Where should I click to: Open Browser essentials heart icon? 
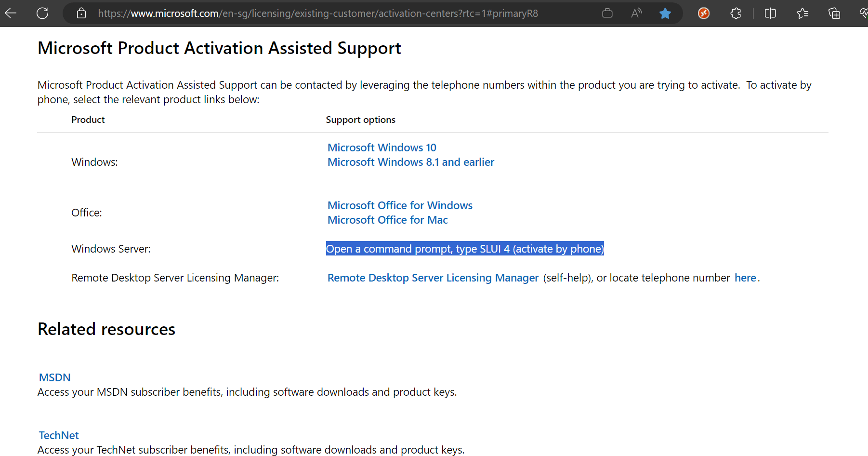(864, 13)
